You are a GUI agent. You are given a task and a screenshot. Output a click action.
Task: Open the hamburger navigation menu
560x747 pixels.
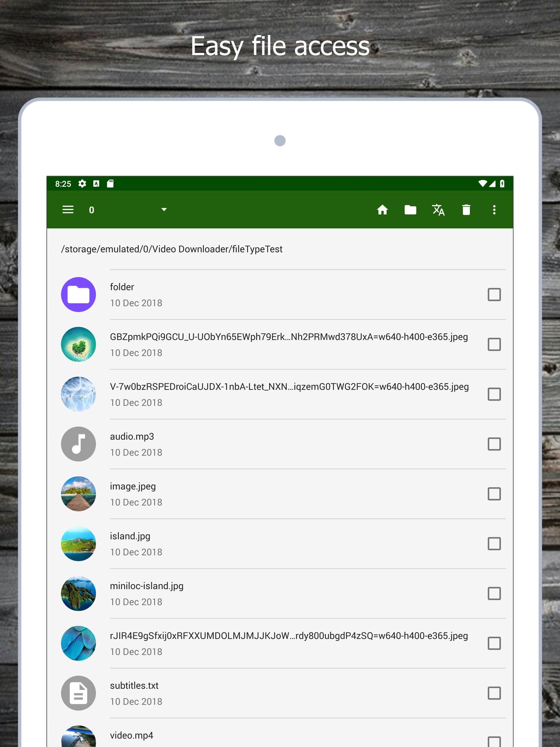click(x=68, y=210)
